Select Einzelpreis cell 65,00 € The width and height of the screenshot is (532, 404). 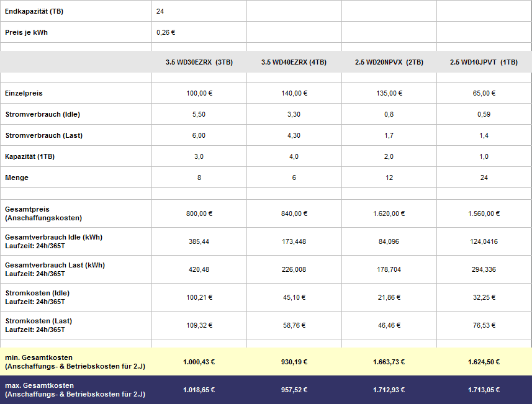[484, 93]
